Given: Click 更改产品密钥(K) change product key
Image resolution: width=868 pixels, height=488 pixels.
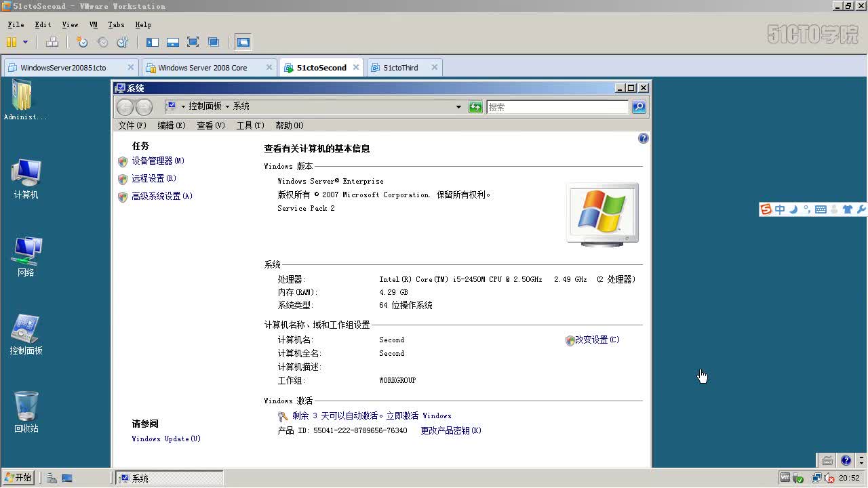Looking at the screenshot, I should (451, 431).
